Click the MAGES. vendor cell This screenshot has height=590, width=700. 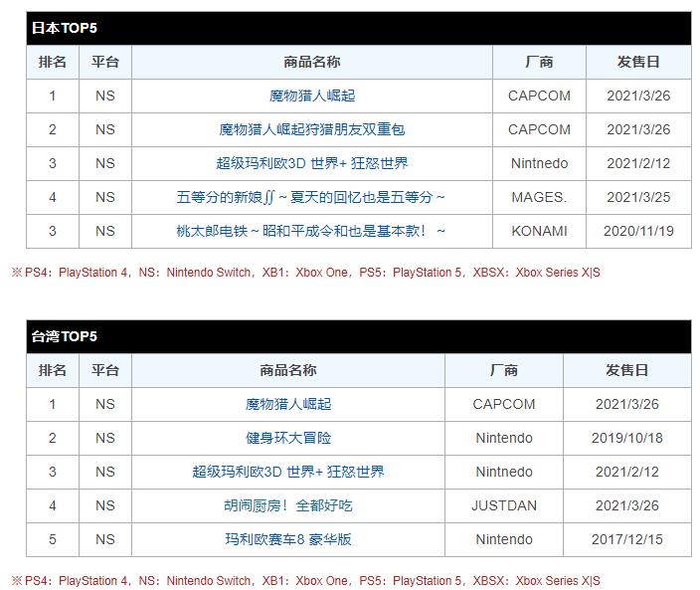pyautogui.click(x=539, y=197)
